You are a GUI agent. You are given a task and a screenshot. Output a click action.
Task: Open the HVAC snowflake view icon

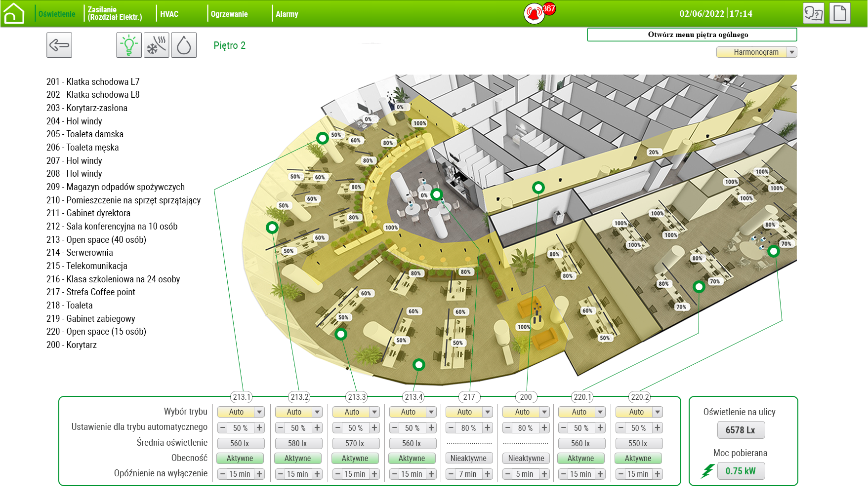click(x=157, y=45)
